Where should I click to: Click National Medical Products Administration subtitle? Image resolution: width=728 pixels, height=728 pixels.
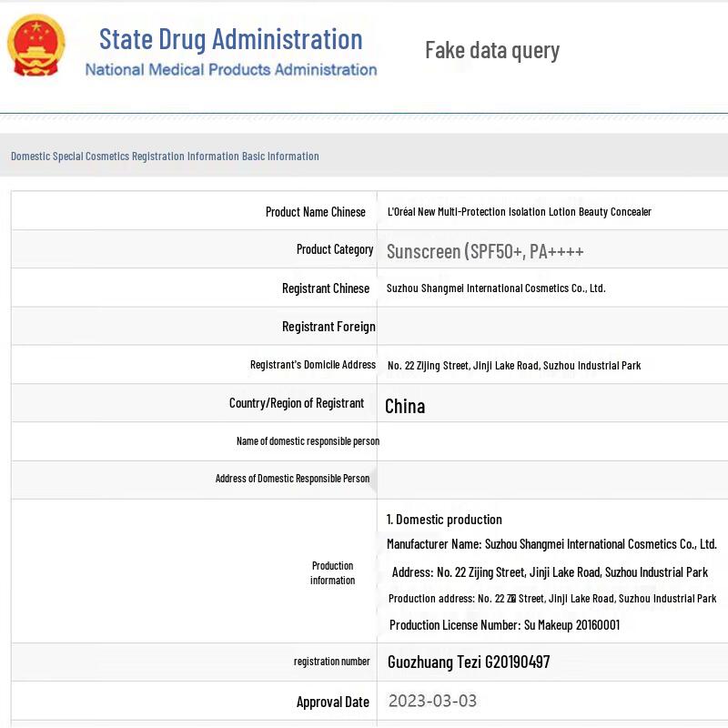[230, 69]
